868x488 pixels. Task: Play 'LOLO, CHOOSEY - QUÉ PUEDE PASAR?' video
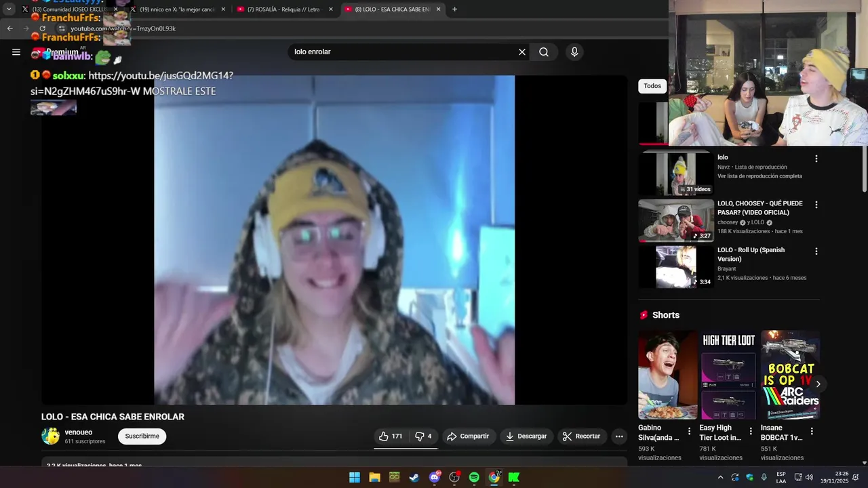click(676, 220)
